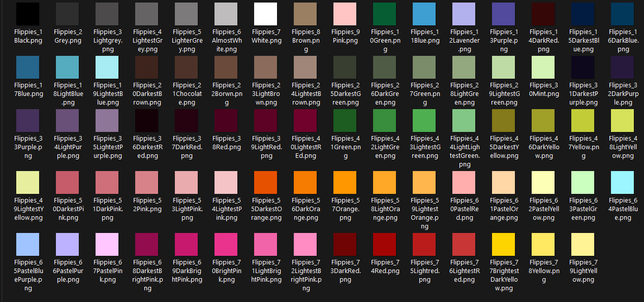Image resolution: width=644 pixels, height=302 pixels.
Task: Click the Flippies_57Orange.png file
Action: point(345,182)
